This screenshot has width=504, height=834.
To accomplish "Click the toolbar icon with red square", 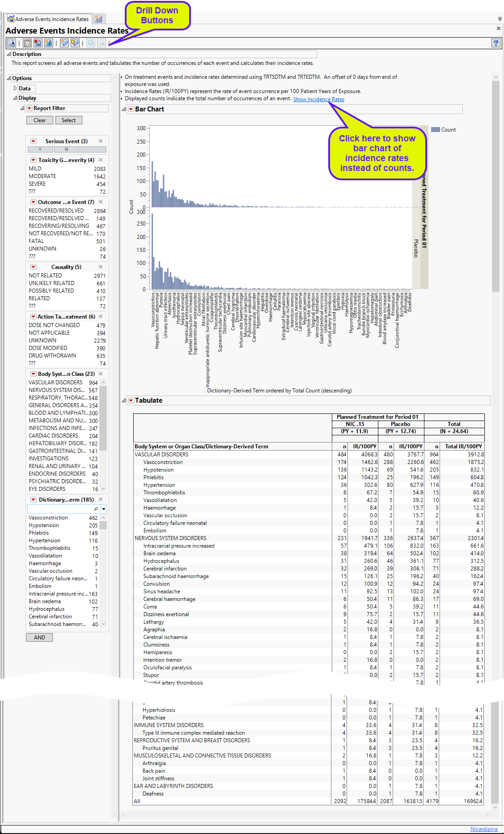I will (x=38, y=43).
